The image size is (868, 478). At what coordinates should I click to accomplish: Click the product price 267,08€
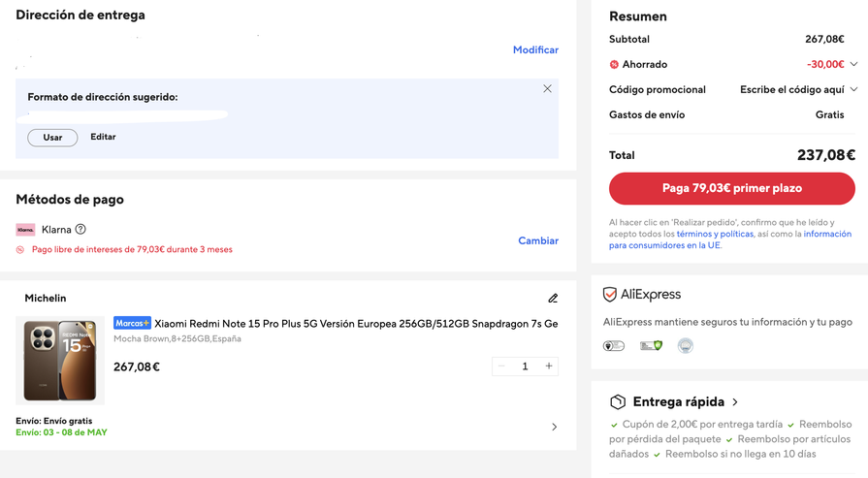click(137, 366)
